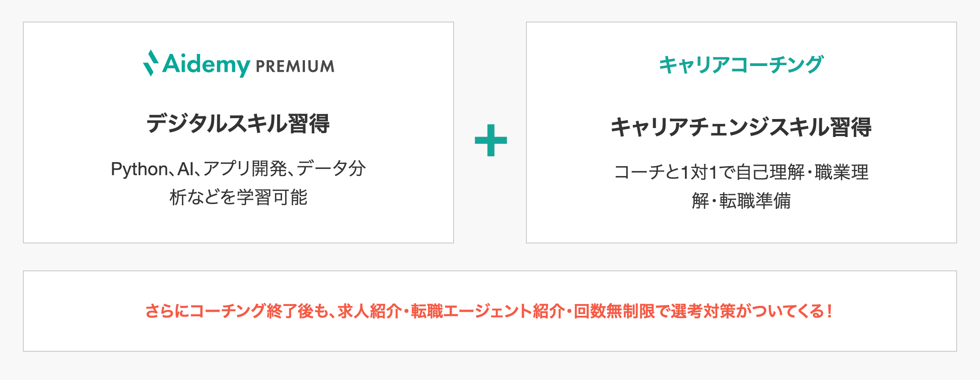Screen dimensions: 980x380
Task: Click the Aidemy green logo mark
Action: [151, 63]
